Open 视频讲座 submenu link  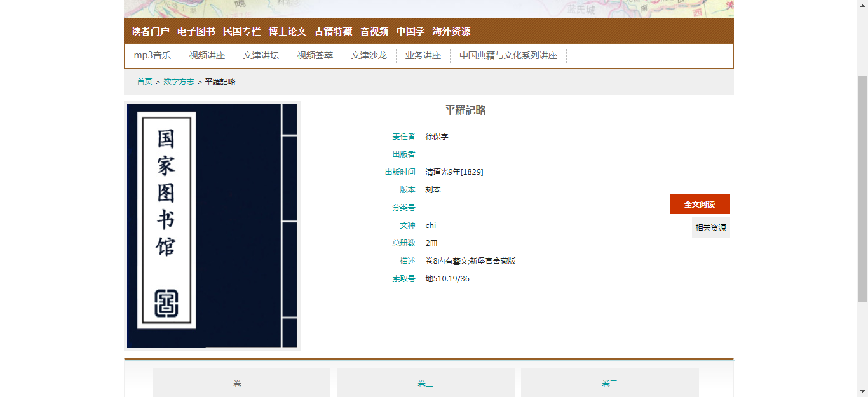(207, 55)
